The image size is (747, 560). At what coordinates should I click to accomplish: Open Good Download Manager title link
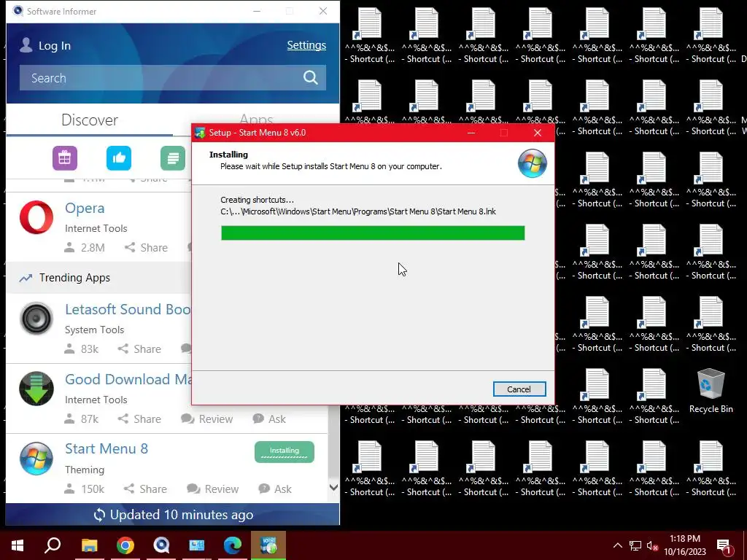click(x=128, y=379)
